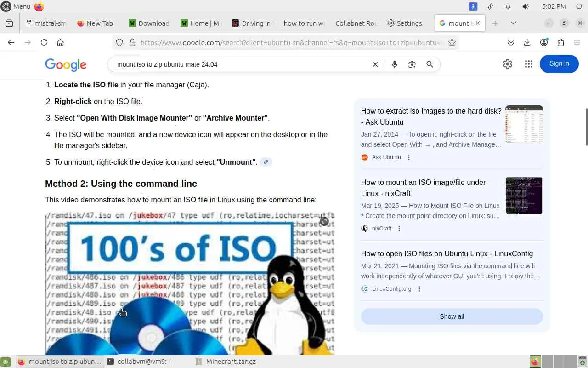Switch to the Download tab
The height and width of the screenshot is (368, 588).
pyautogui.click(x=150, y=23)
